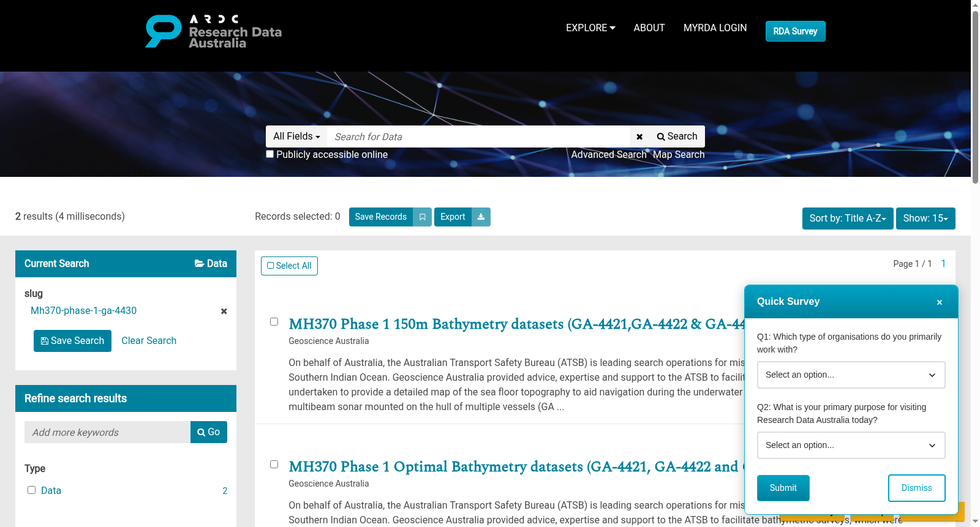Click the Data folder label in Current Search
This screenshot has height=527, width=980.
tap(211, 263)
